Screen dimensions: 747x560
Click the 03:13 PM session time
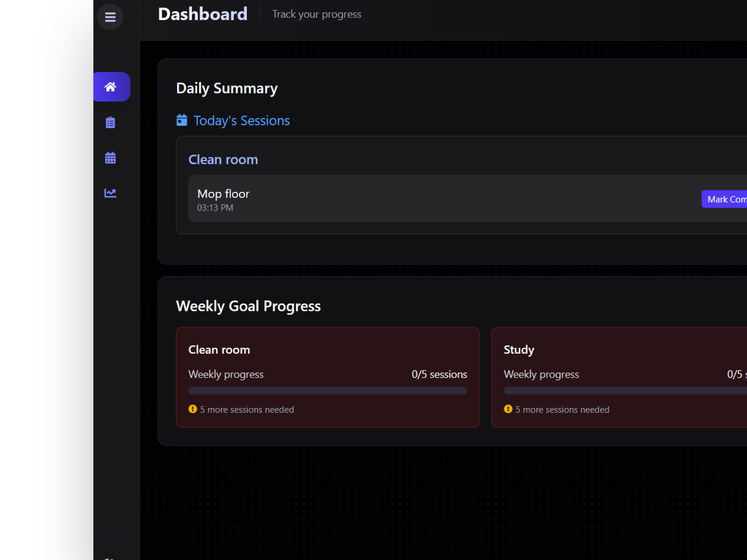(x=215, y=208)
